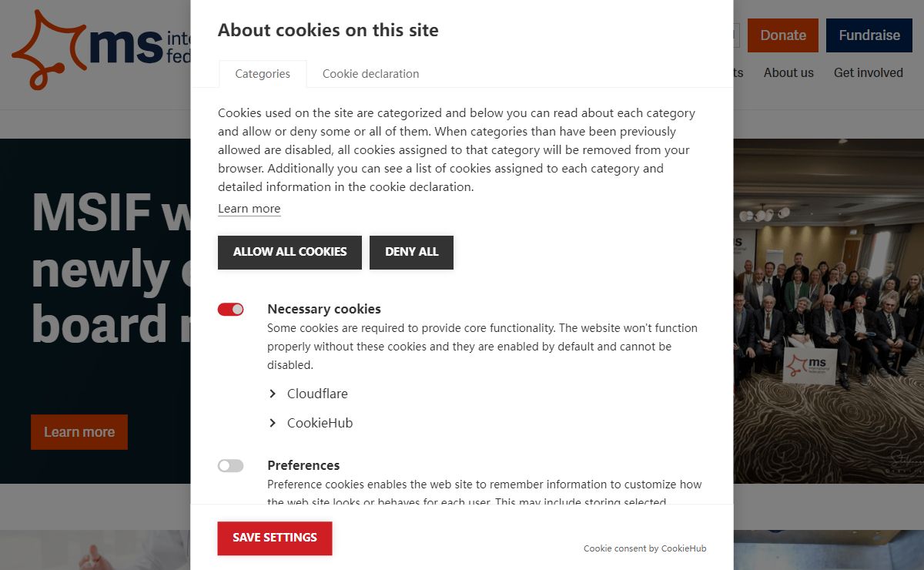
Task: Open the Learn more cookies link
Action: point(249,209)
